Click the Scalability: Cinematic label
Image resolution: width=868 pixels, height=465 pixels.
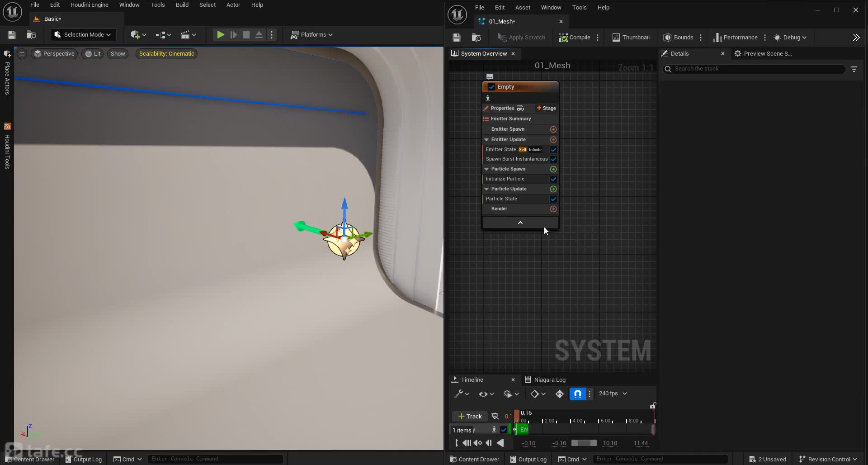click(x=166, y=54)
